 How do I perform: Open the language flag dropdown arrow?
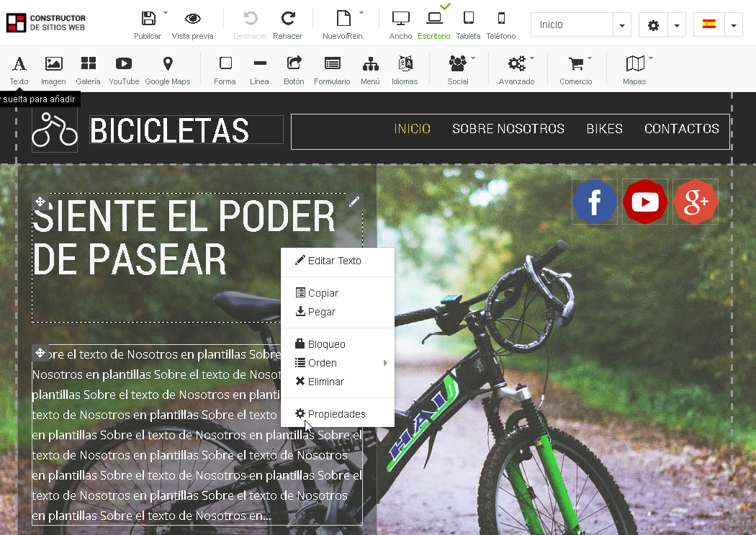click(734, 25)
